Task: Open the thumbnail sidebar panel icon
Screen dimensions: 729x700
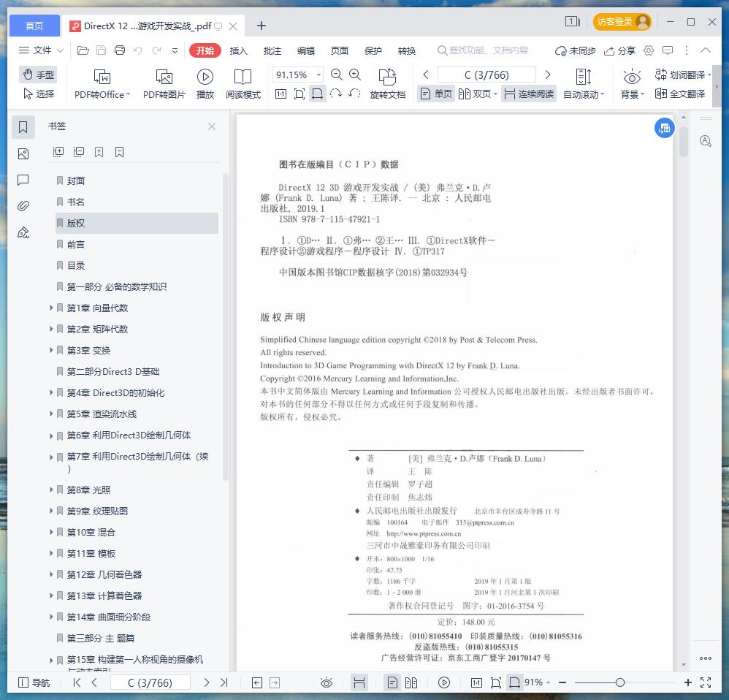Action: pos(23,154)
